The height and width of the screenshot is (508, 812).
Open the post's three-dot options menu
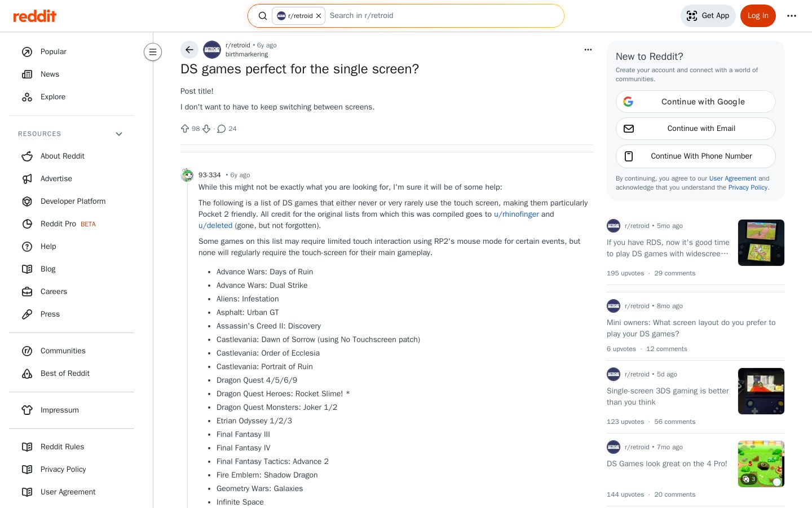[x=588, y=50]
